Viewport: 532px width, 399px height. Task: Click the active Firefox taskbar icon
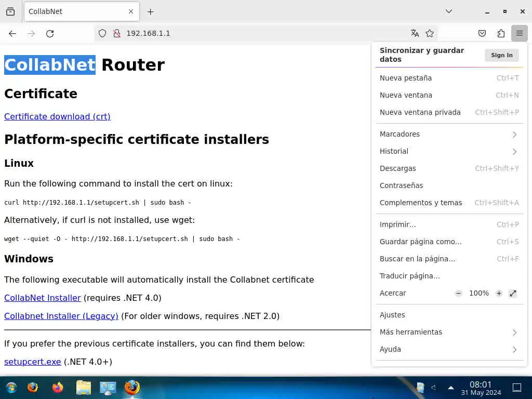pos(132,388)
